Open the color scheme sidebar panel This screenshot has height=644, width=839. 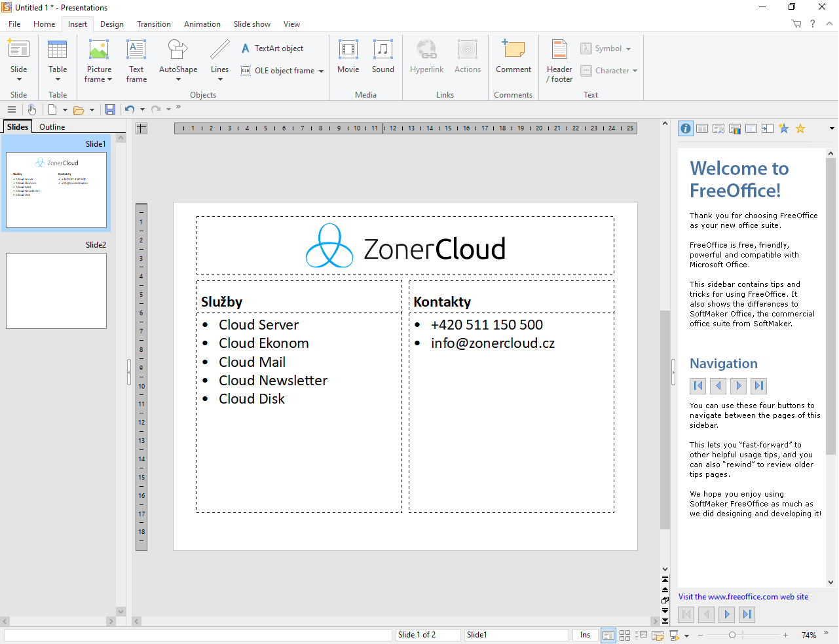coord(735,128)
